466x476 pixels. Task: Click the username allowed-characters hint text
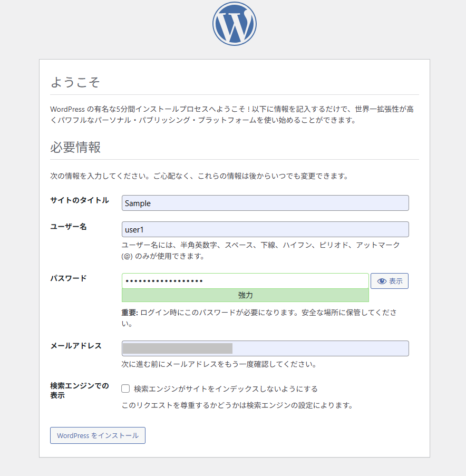[260, 250]
